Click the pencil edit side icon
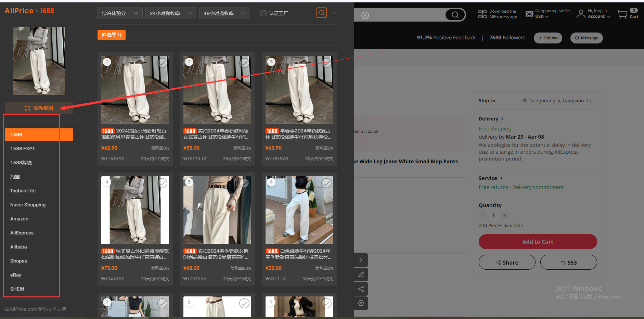 (x=361, y=275)
